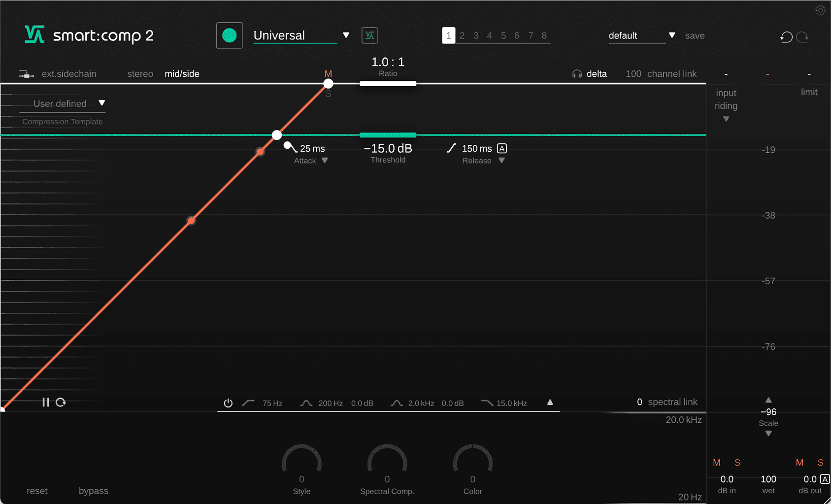Click the threshold value −15.0 dB
This screenshot has height=504, width=831.
388,148
